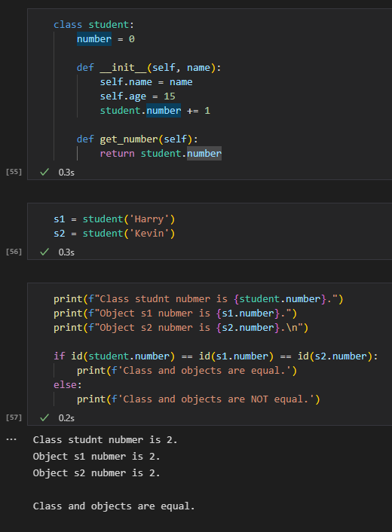
Task: Click the print line with 'Object s1 nubmer'
Action: pyautogui.click(x=175, y=313)
